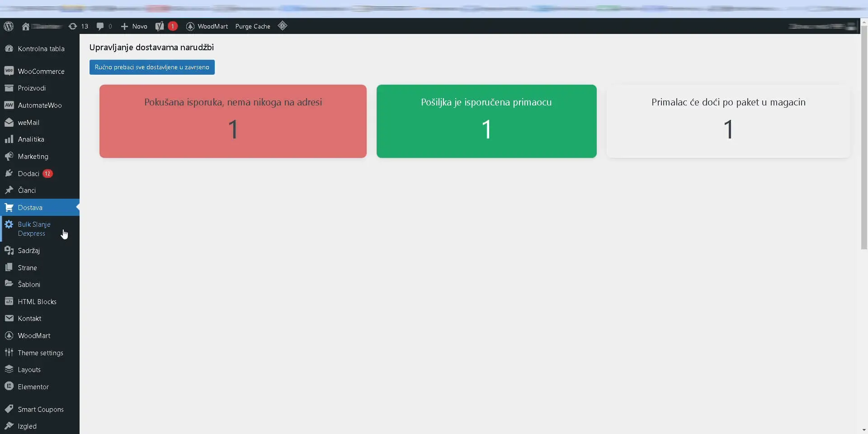The width and height of the screenshot is (868, 434).
Task: Click the WooCommerce sidebar icon
Action: click(9, 71)
